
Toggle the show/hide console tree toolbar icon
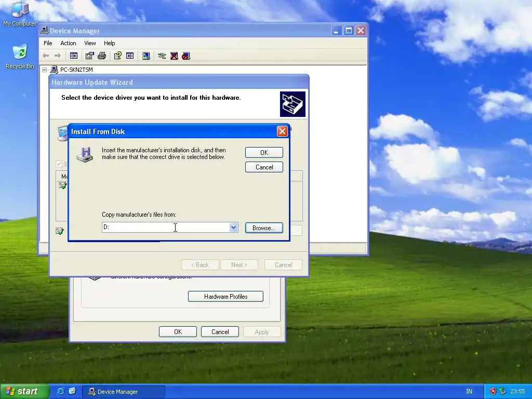click(74, 56)
